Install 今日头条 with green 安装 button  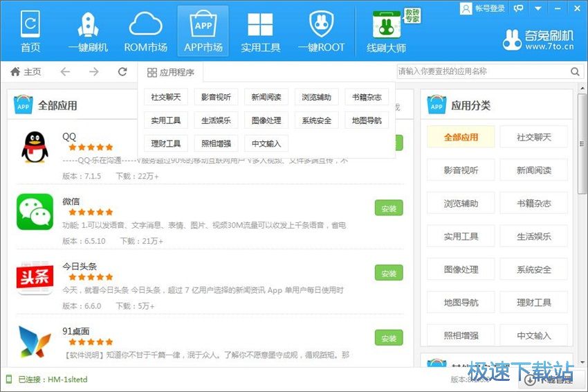pos(389,273)
